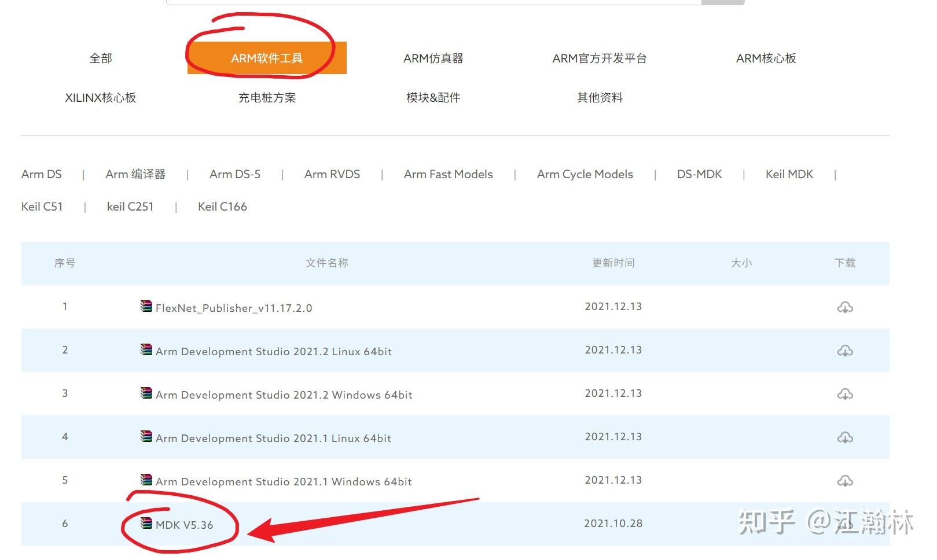
Task: Click date 2021.10.28 in MDK row
Action: (x=613, y=523)
